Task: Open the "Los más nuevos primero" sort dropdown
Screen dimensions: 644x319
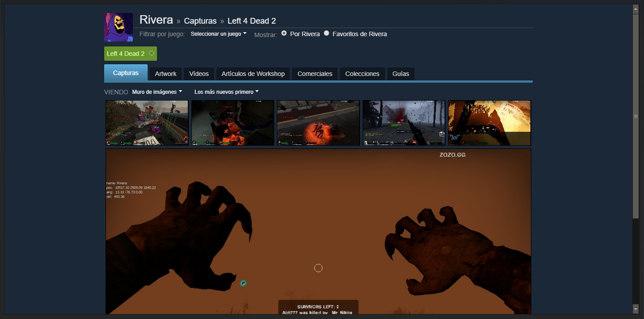Action: [226, 92]
